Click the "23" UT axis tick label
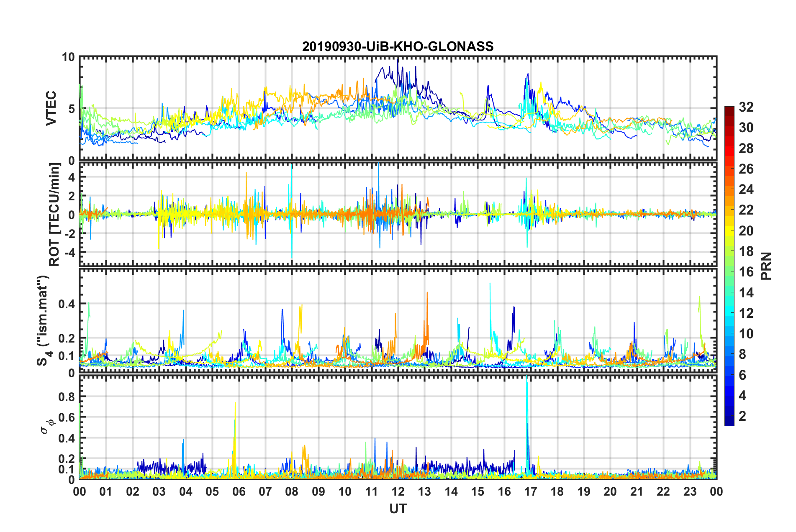Screen dimensions: 796x532 click(x=690, y=491)
